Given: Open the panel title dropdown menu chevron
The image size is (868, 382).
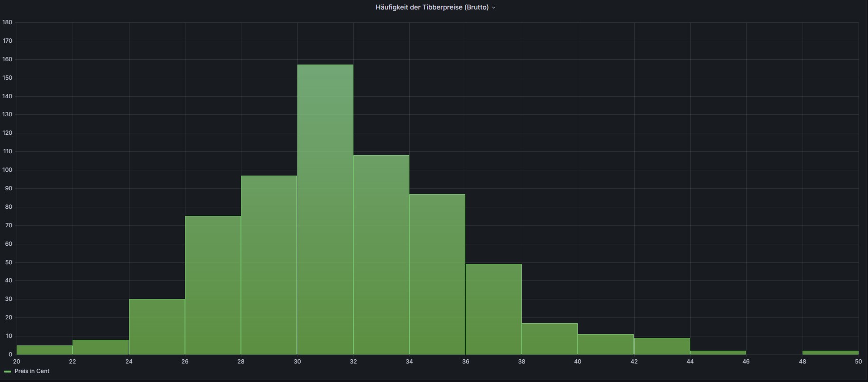Looking at the screenshot, I should (x=494, y=8).
